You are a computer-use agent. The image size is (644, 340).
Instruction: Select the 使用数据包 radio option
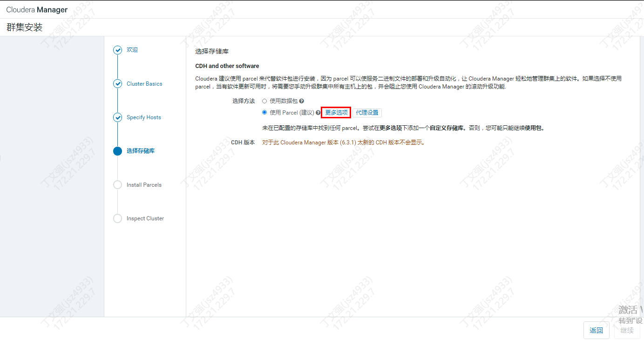pos(264,101)
